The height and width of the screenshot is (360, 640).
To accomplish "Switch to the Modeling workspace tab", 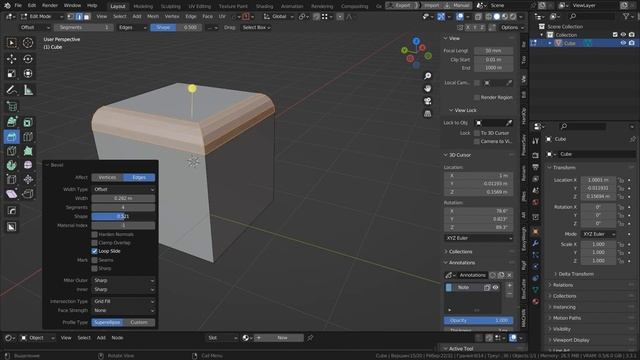I will (143, 6).
